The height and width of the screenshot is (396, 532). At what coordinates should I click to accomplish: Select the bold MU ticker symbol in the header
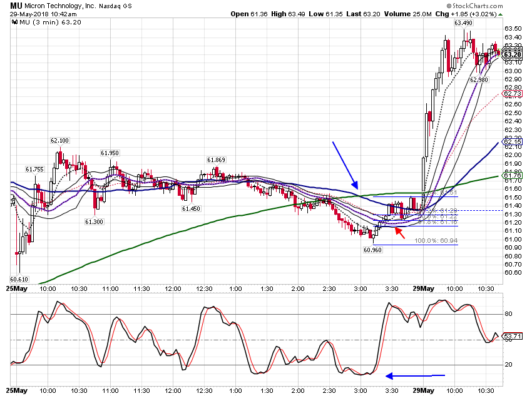(16, 6)
